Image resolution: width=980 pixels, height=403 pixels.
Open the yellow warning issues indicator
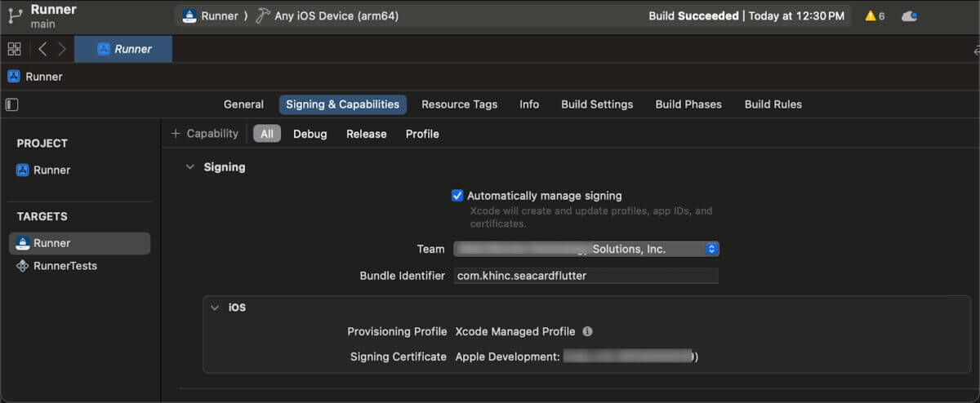(x=875, y=15)
